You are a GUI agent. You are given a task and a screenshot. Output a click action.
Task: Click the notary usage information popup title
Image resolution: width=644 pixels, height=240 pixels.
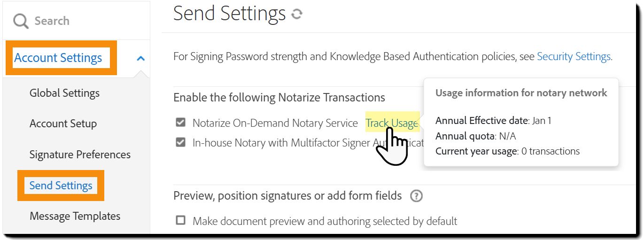[521, 93]
